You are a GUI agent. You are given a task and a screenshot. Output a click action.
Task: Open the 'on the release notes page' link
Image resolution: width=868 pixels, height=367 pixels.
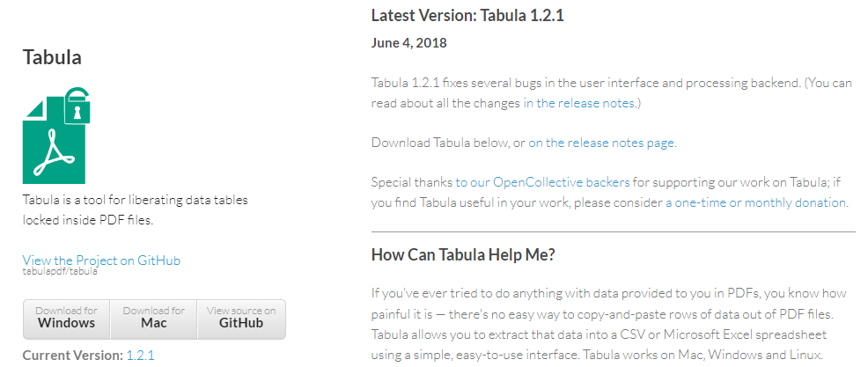pos(601,142)
